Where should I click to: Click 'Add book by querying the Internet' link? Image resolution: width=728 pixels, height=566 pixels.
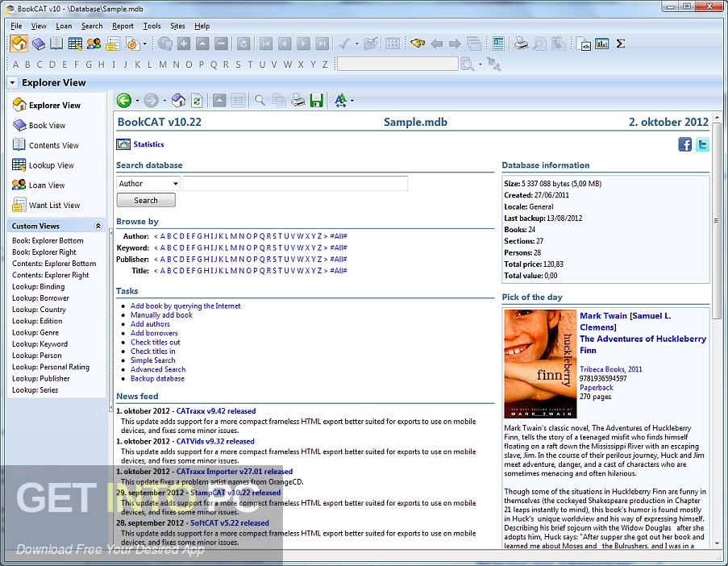(x=185, y=306)
